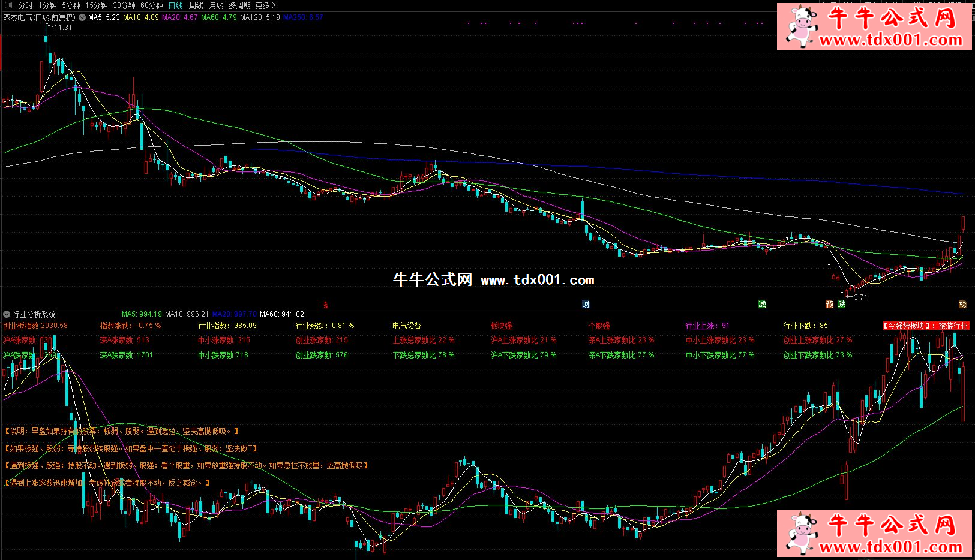Select the 1分钟 period tab

pos(47,5)
